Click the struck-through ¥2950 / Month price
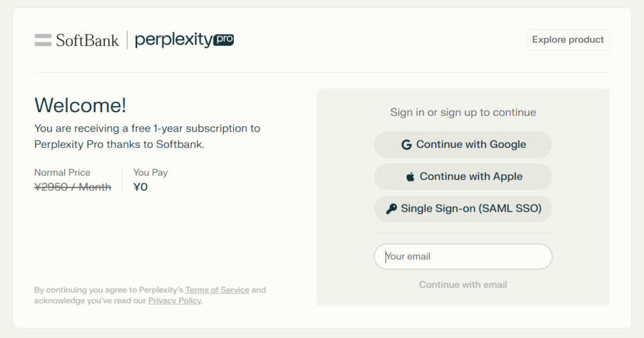 coord(72,187)
